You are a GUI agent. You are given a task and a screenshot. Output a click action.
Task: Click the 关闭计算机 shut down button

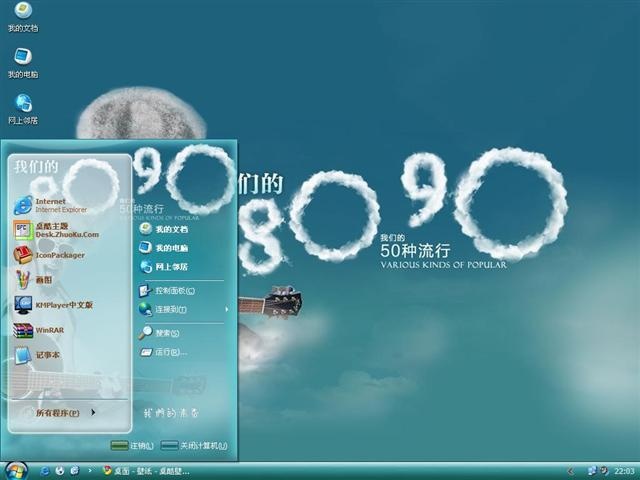(x=194, y=446)
